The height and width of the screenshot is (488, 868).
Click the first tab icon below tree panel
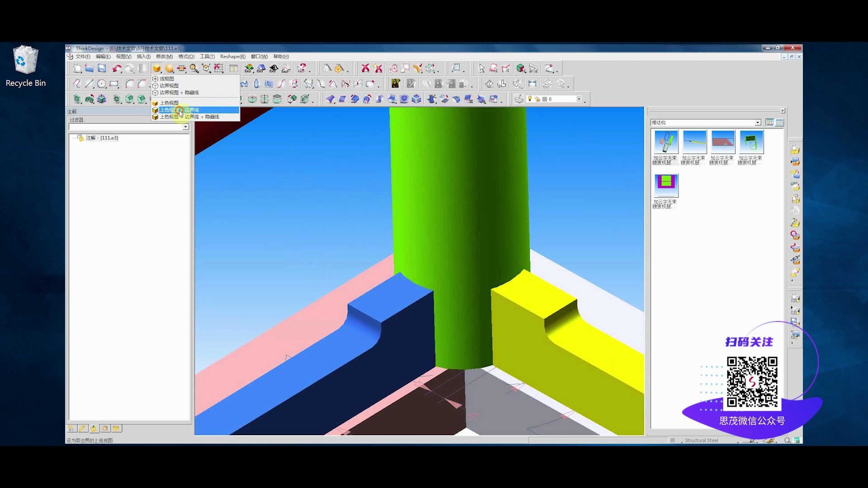pos(71,428)
